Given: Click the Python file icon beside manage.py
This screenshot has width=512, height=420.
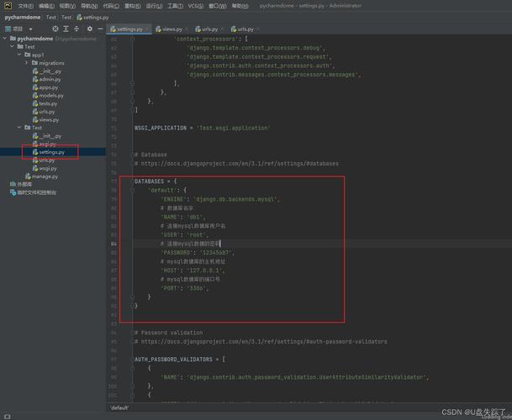Looking at the screenshot, I should 28,176.
